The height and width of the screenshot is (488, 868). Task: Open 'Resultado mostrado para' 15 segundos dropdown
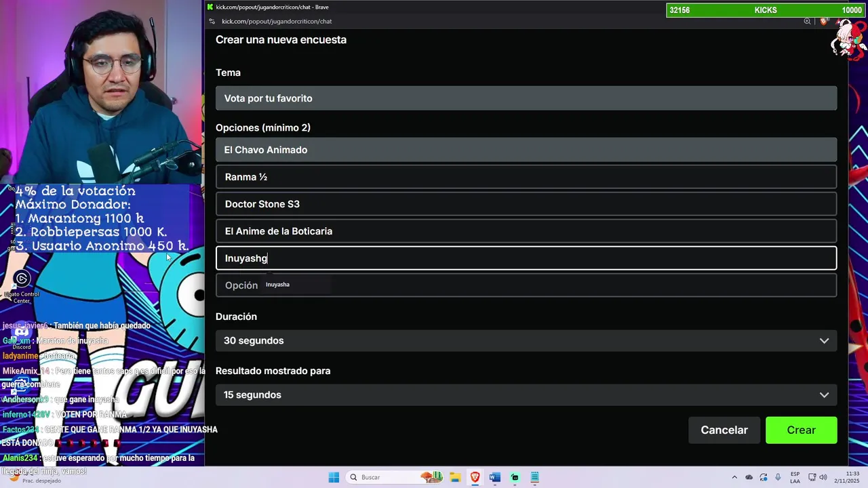526,394
